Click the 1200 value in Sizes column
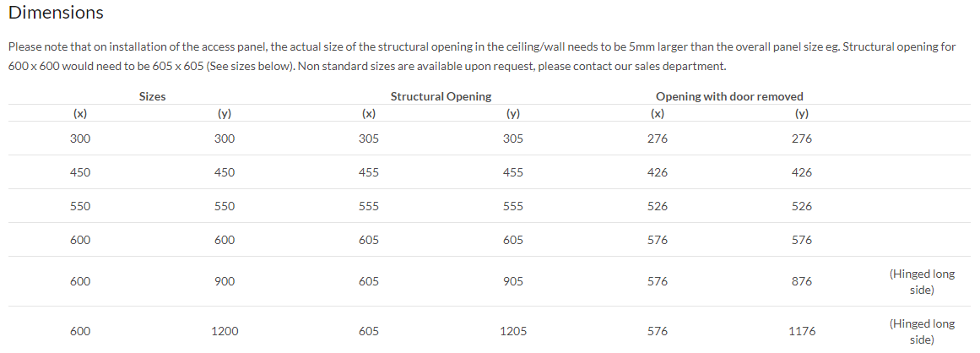 coord(225,332)
